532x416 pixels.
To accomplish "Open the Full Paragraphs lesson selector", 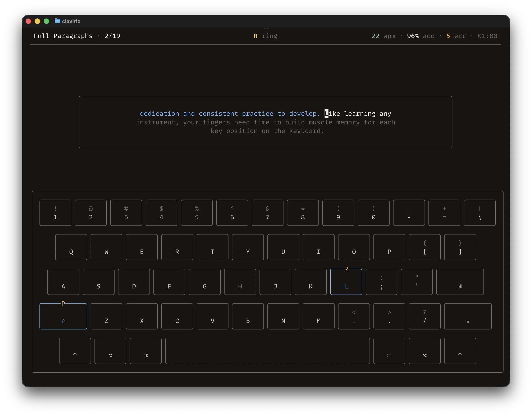I will tap(63, 36).
